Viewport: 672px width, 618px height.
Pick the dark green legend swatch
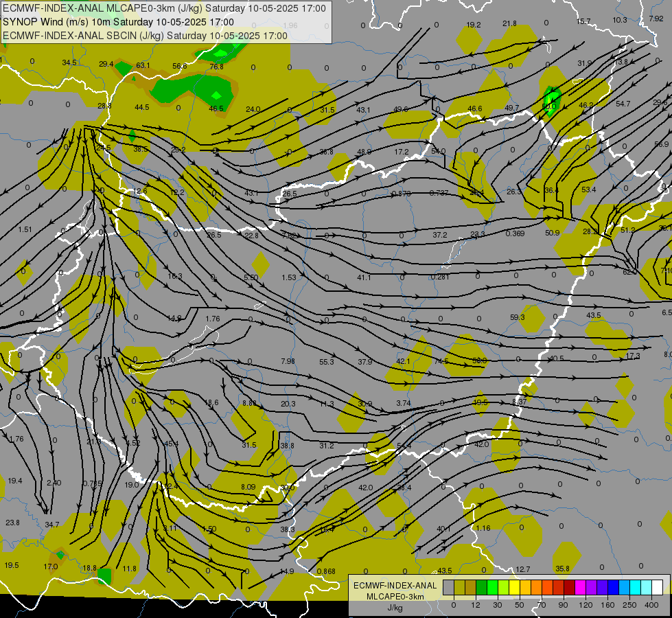[482, 587]
